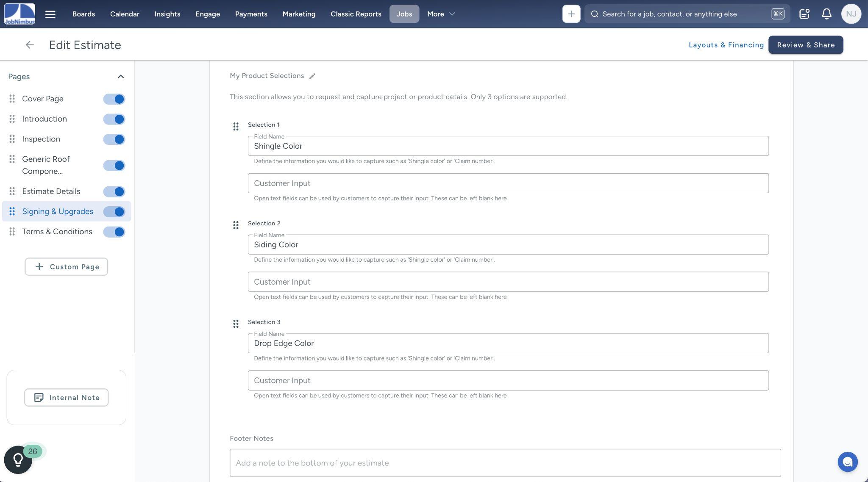Open the Layouts & Financing link
The width and height of the screenshot is (868, 482).
tap(726, 45)
